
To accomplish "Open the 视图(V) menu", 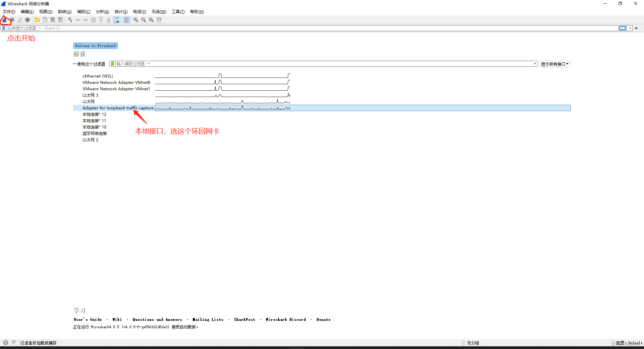I will pos(46,12).
